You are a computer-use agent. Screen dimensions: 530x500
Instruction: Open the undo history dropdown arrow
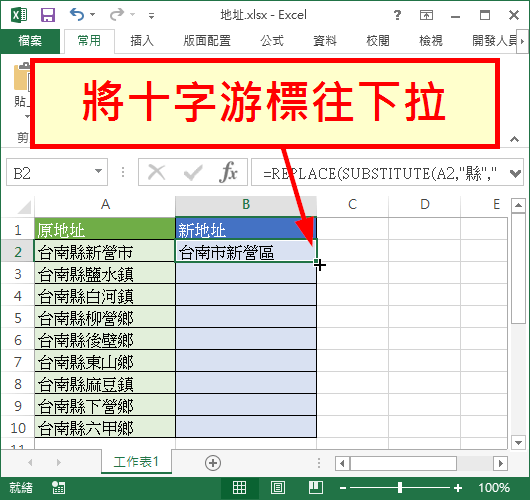pyautogui.click(x=93, y=15)
